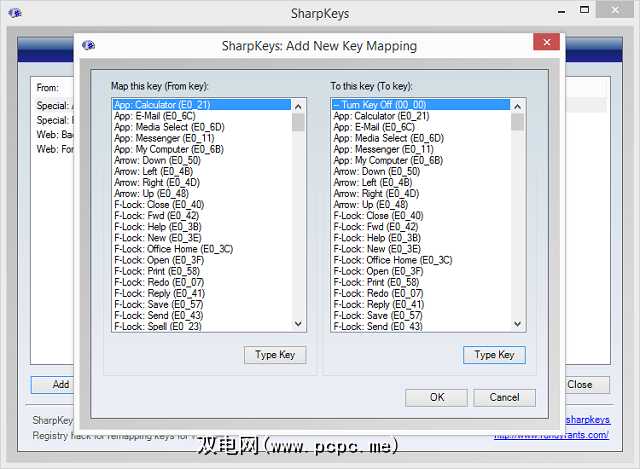This screenshot has height=469, width=640.
Task: Select F-Lock: Fwd (E0_42) in From list
Action: (202, 216)
